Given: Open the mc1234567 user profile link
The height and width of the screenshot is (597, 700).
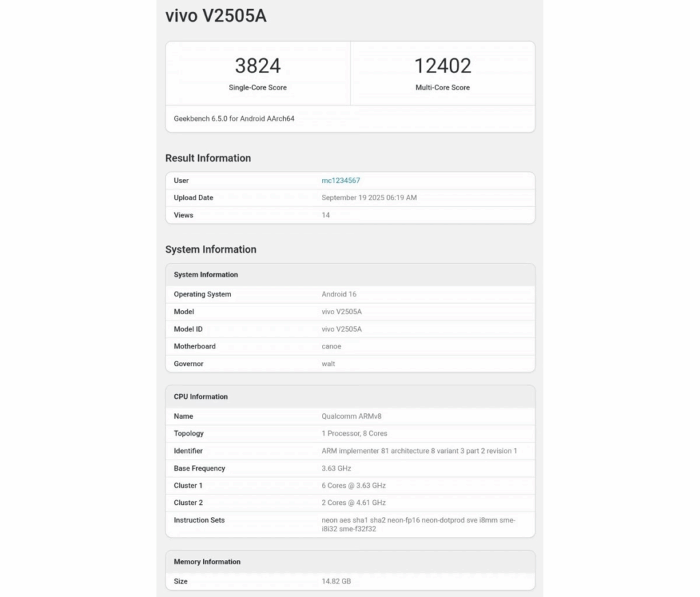Looking at the screenshot, I should coord(341,180).
